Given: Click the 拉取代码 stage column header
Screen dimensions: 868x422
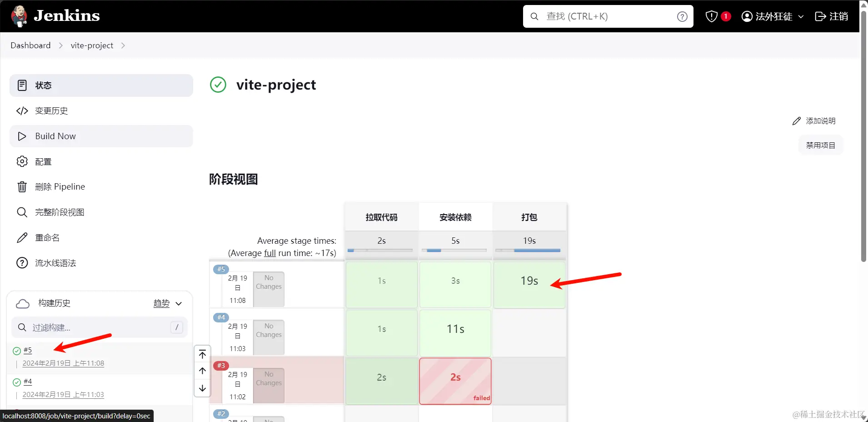Looking at the screenshot, I should (381, 217).
